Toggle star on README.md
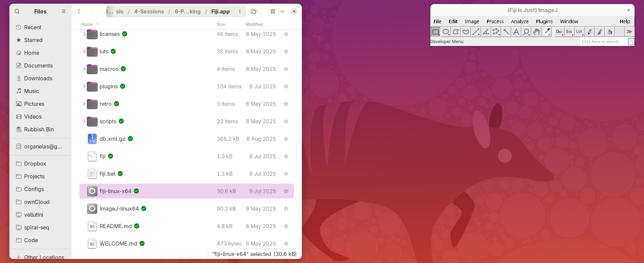 coord(286,226)
